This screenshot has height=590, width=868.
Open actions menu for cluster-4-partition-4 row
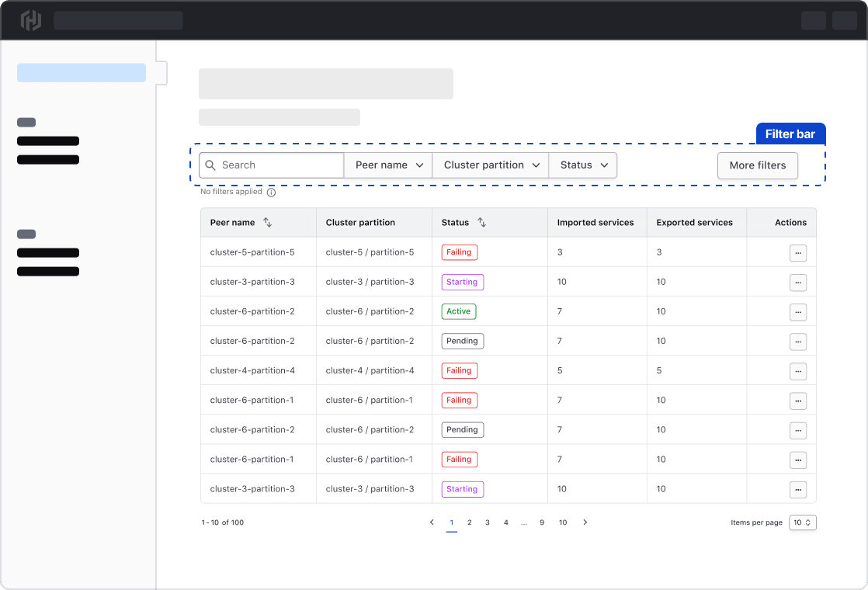click(x=797, y=371)
